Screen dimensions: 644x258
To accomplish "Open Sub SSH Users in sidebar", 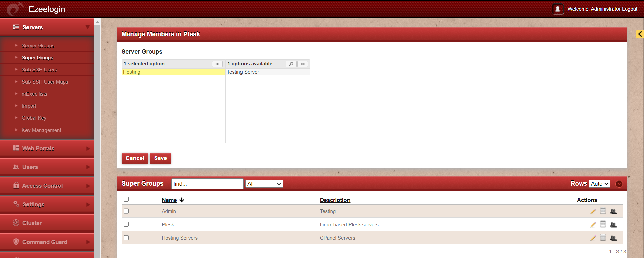I will point(39,70).
